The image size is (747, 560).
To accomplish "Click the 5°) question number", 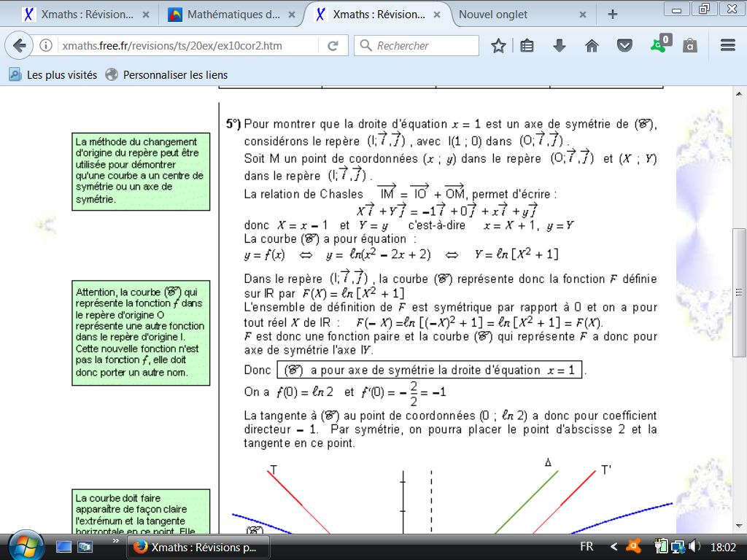I will 233,124.
